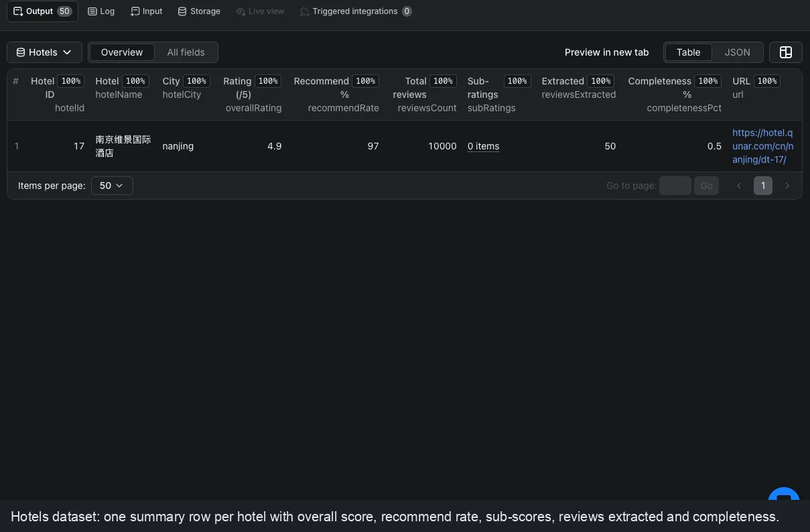Viewport: 810px width, 532px height.
Task: Click the 50 extracted reviews cell
Action: click(610, 146)
